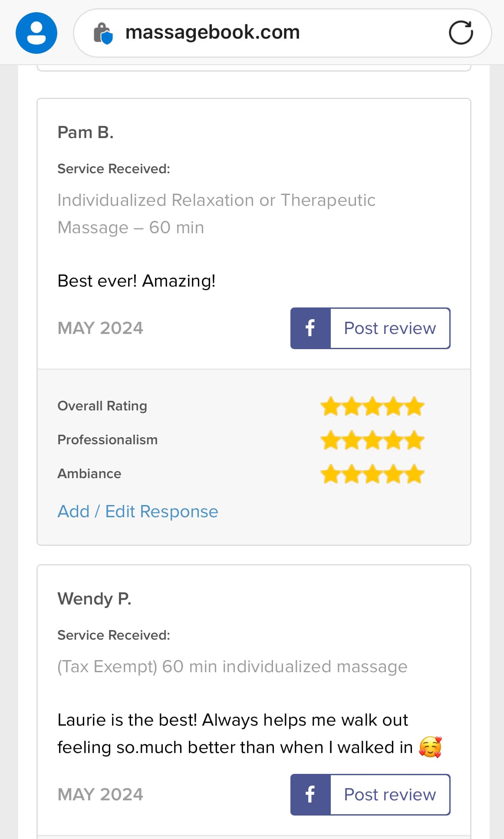
Task: Click Facebook icon on Wendy P. review
Action: coord(310,795)
